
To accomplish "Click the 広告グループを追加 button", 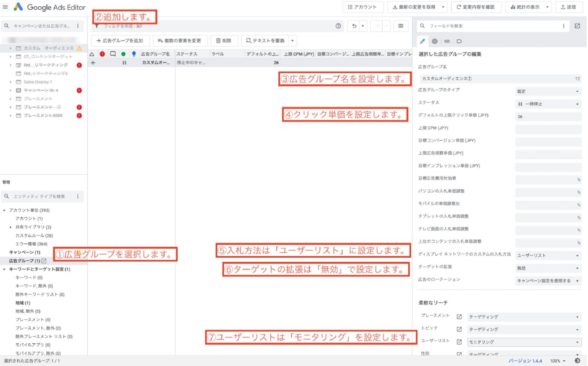I will tap(120, 41).
